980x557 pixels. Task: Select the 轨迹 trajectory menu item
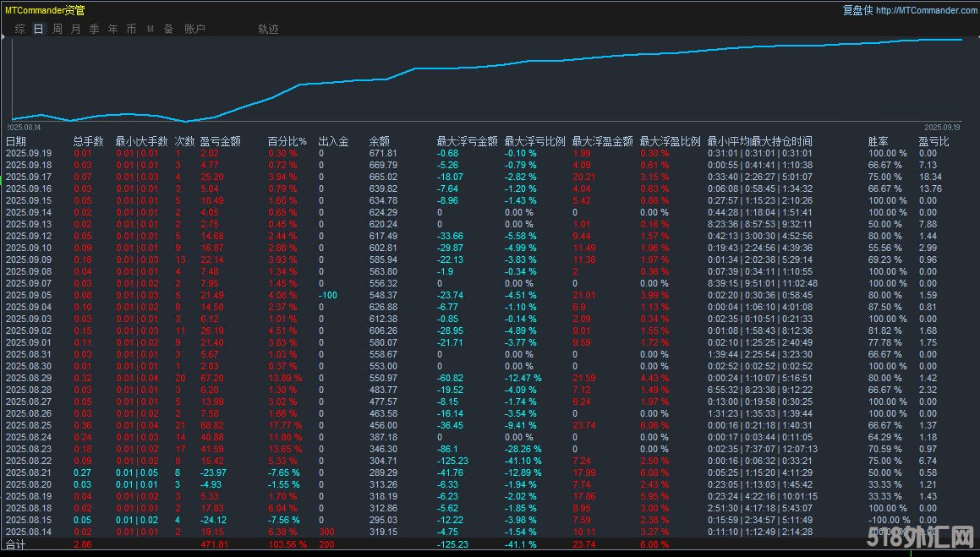click(268, 28)
